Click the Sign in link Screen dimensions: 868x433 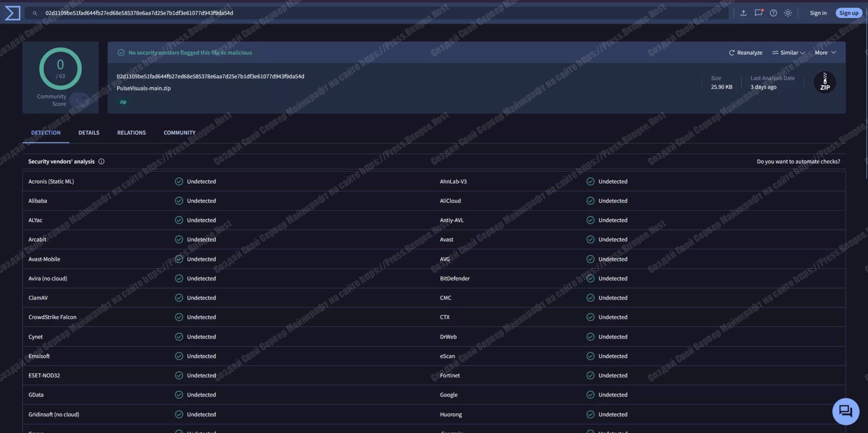(818, 13)
